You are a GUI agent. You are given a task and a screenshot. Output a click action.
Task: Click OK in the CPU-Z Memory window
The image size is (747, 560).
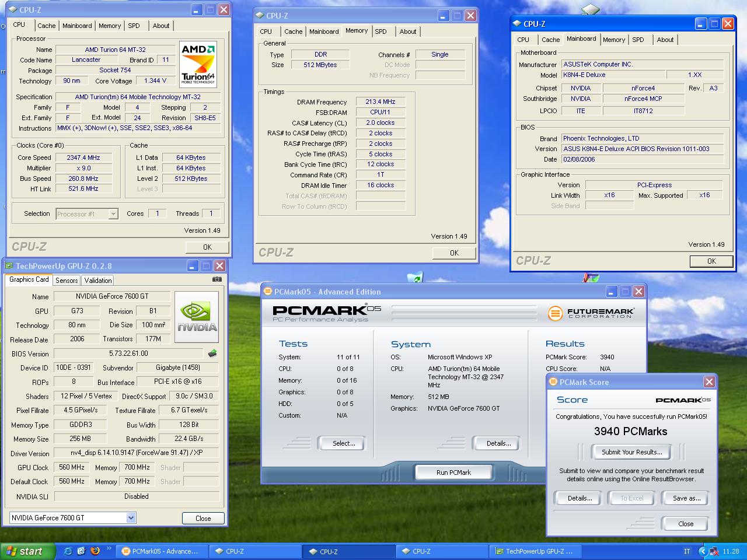click(x=454, y=253)
